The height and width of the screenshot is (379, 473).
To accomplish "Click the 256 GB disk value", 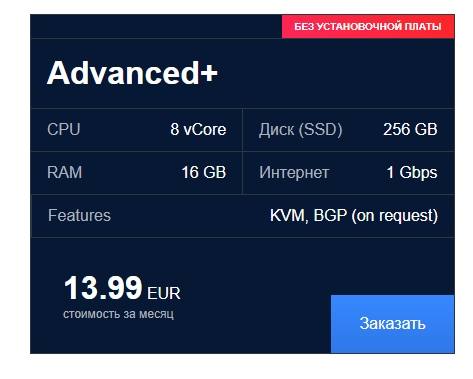I will pyautogui.click(x=410, y=129).
